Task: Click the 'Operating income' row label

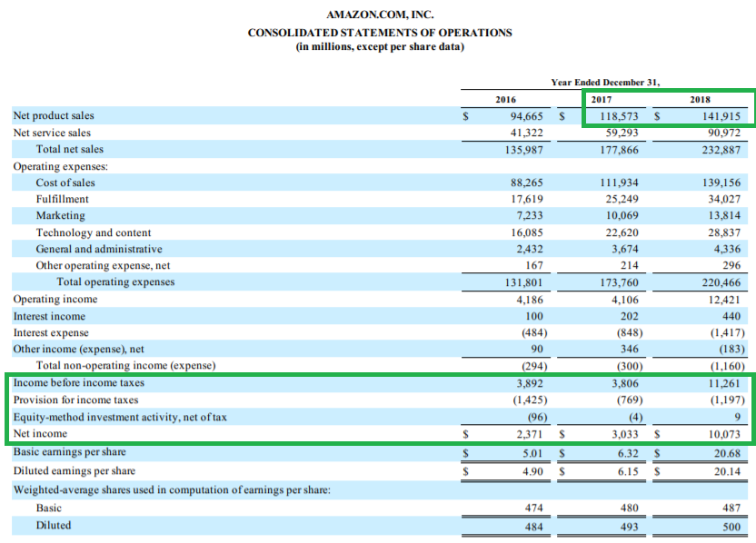Action: [x=55, y=300]
